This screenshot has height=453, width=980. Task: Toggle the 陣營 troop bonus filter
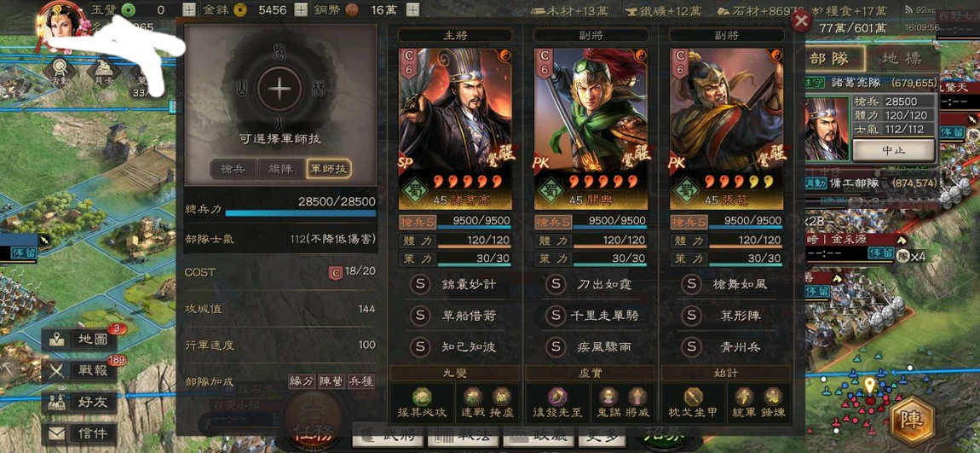pos(331,381)
